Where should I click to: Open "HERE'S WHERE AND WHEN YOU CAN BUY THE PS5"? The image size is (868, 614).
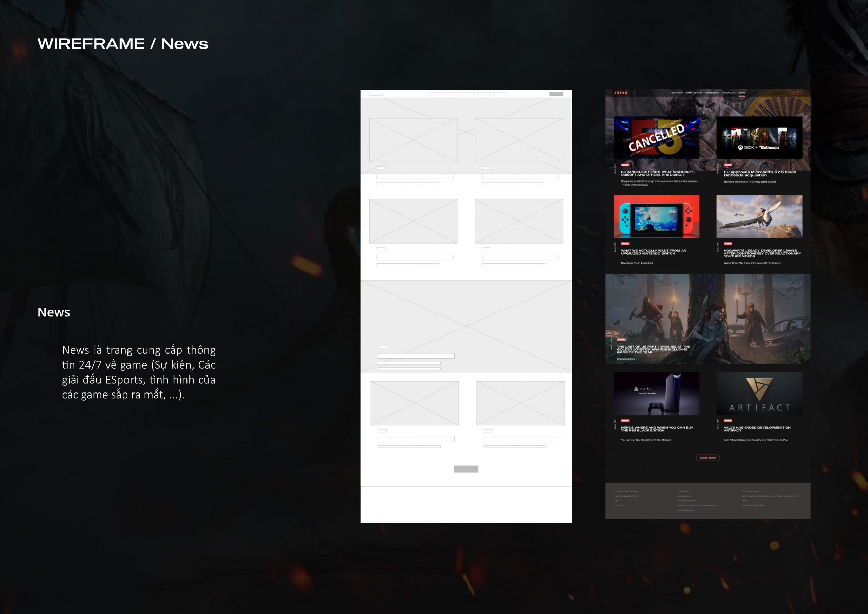[x=657, y=429]
